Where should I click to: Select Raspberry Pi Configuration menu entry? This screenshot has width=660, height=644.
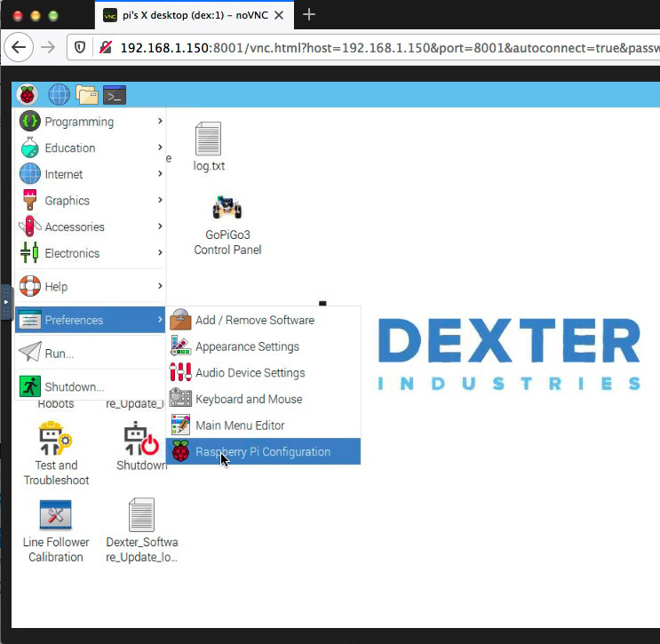pyautogui.click(x=263, y=452)
